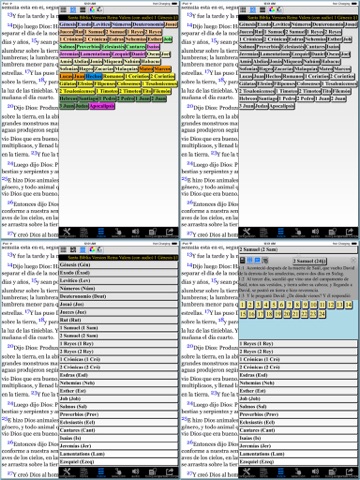Image resolution: width=360 pixels, height=480 pixels.
Task: Toggle the highlighted grid-view icon above the colored book buttons
Action: (x=73, y=10)
